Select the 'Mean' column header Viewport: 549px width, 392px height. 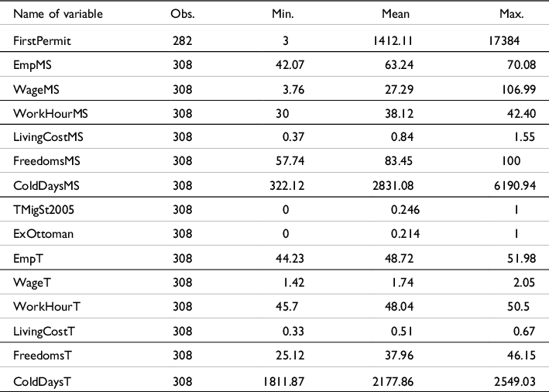point(397,15)
